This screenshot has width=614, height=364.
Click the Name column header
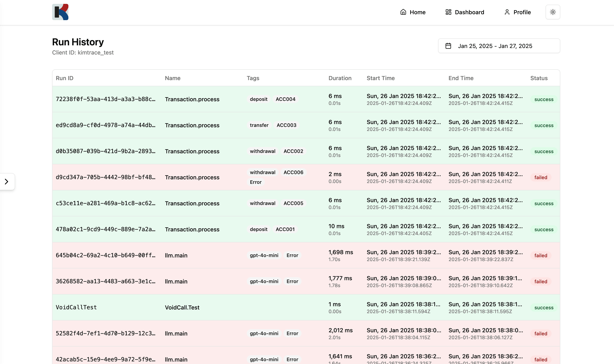[173, 78]
